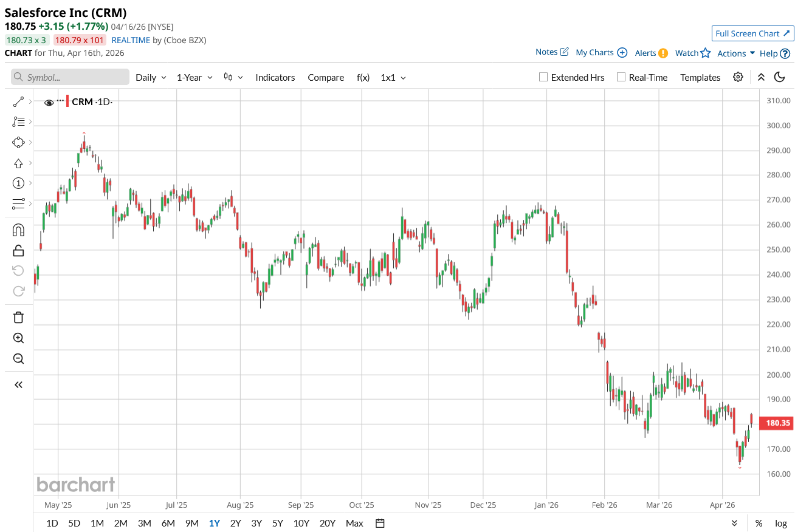
Task: Click the magnet snap mode icon
Action: point(18,230)
